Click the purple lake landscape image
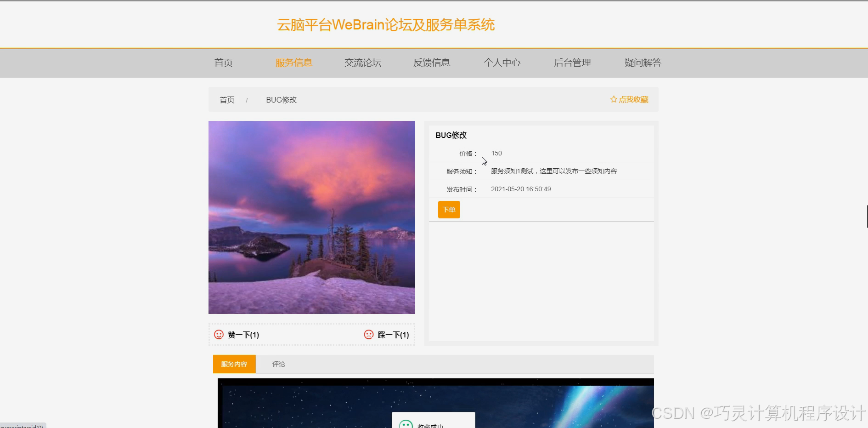Viewport: 868px width, 428px height. tap(311, 217)
